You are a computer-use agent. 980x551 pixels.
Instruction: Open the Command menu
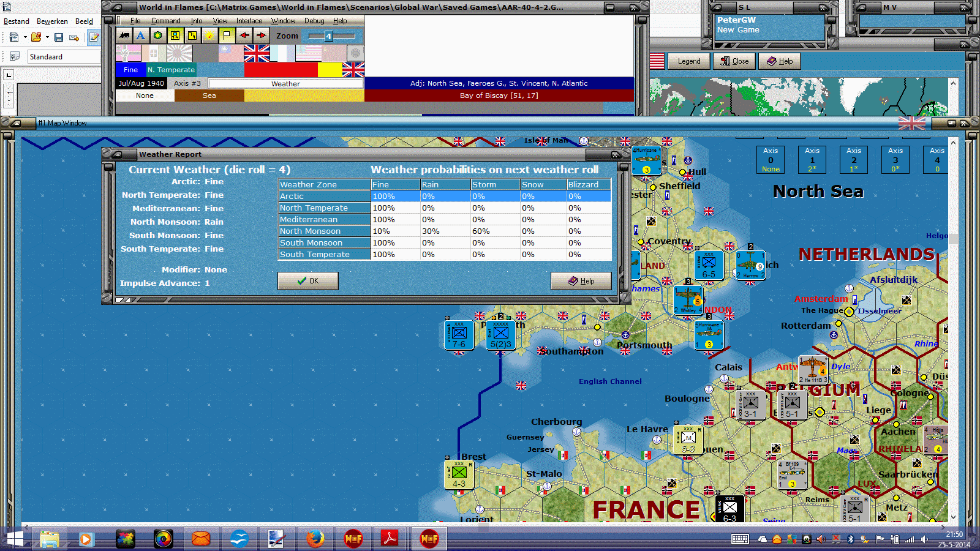[165, 21]
